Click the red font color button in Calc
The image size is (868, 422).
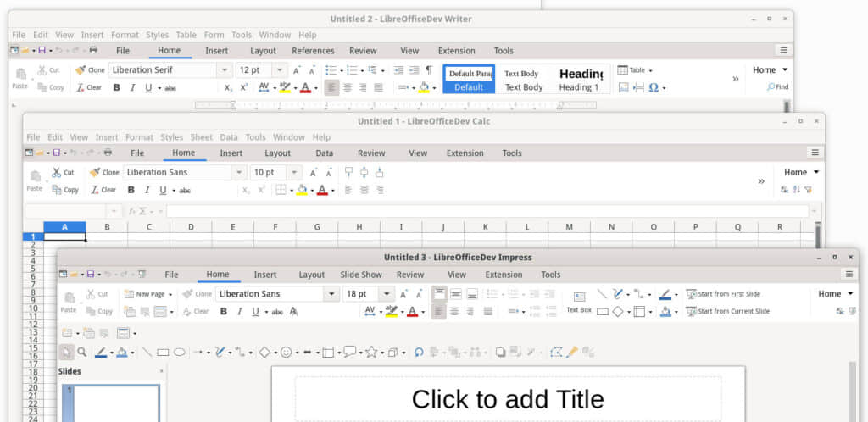(x=321, y=190)
